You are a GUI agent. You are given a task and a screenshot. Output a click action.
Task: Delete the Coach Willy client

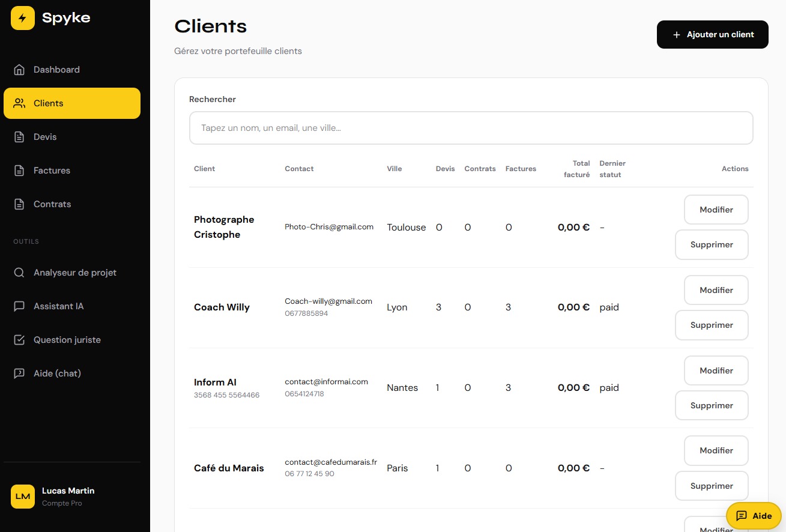712,325
